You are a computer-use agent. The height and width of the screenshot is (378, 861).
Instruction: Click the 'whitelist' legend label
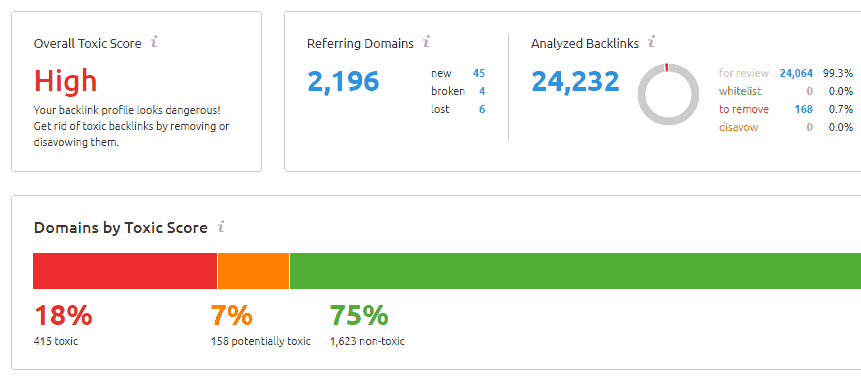740,91
